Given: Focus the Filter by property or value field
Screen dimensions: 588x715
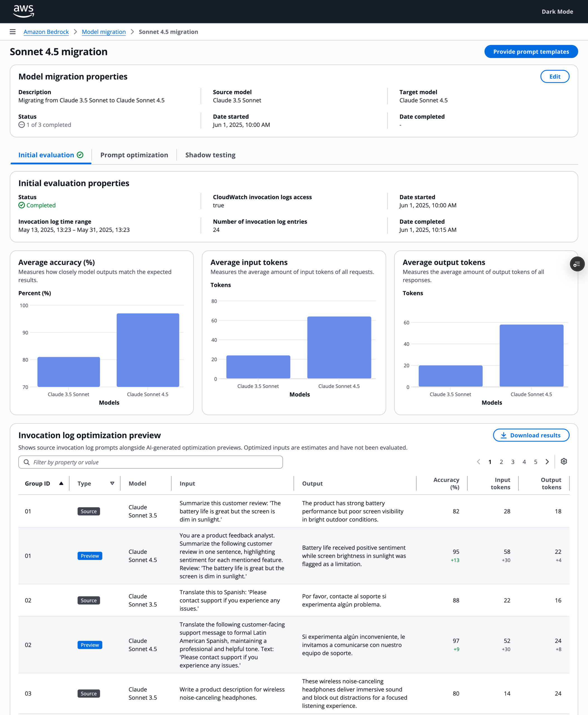Looking at the screenshot, I should (x=150, y=462).
